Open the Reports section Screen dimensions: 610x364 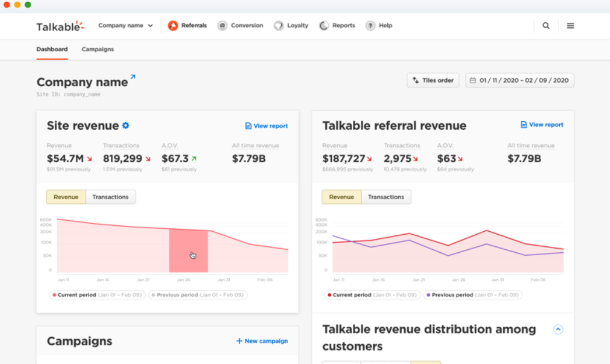(x=337, y=26)
